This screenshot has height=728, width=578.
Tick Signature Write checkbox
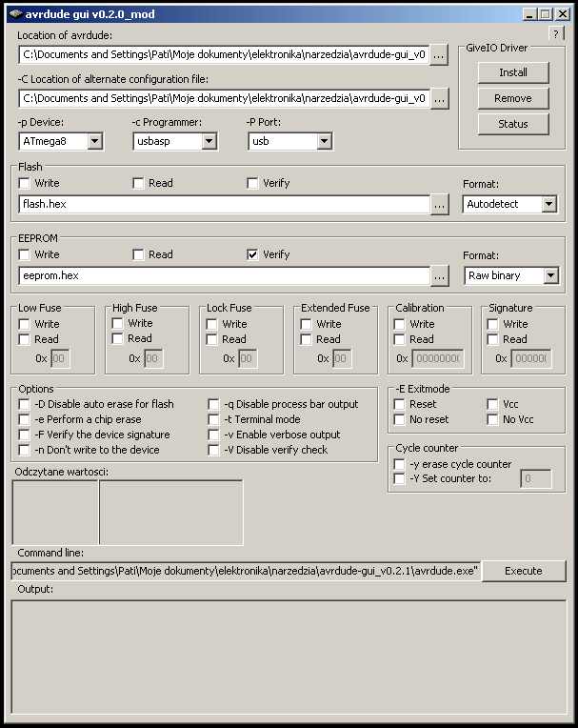pyautogui.click(x=493, y=324)
